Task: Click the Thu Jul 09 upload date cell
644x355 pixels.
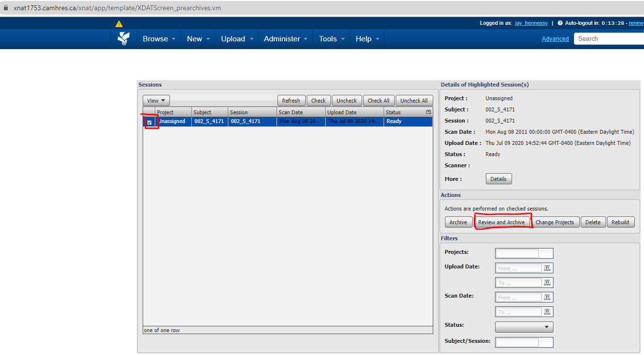Action: [x=355, y=121]
